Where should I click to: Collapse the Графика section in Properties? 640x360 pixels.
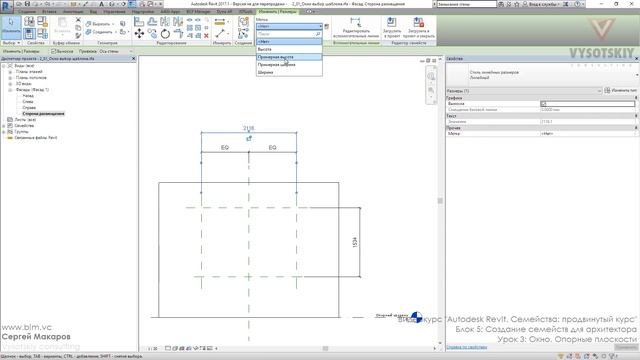pos(636,98)
